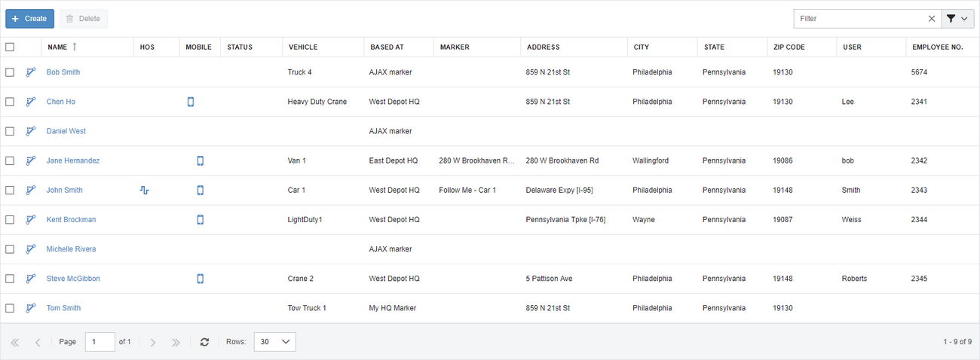This screenshot has width=980, height=360.
Task: Click Chen Ho's mobile phone icon
Action: pyautogui.click(x=191, y=102)
